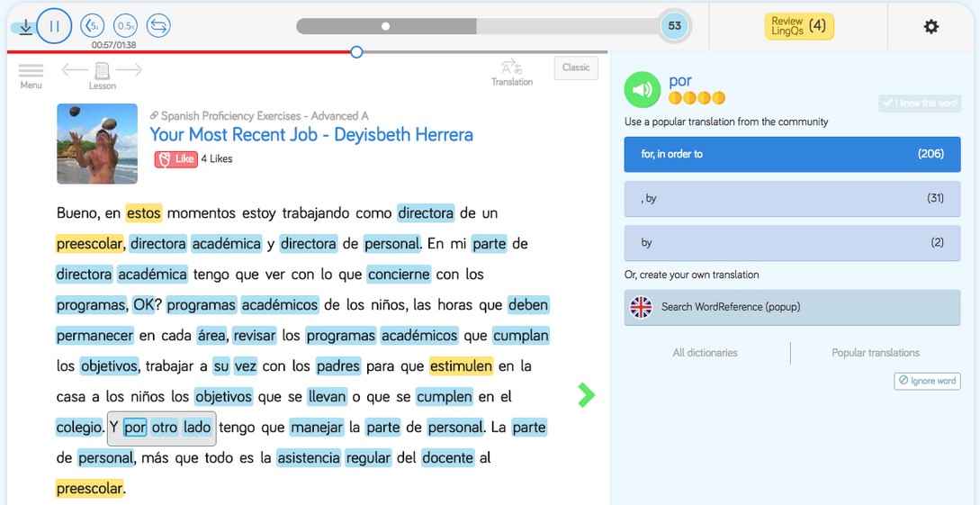Open the settings gear
The width and height of the screenshot is (980, 505).
[x=931, y=26]
